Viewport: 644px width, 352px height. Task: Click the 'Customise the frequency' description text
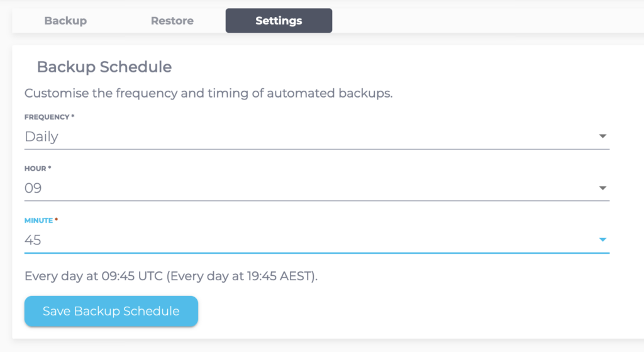click(x=208, y=94)
